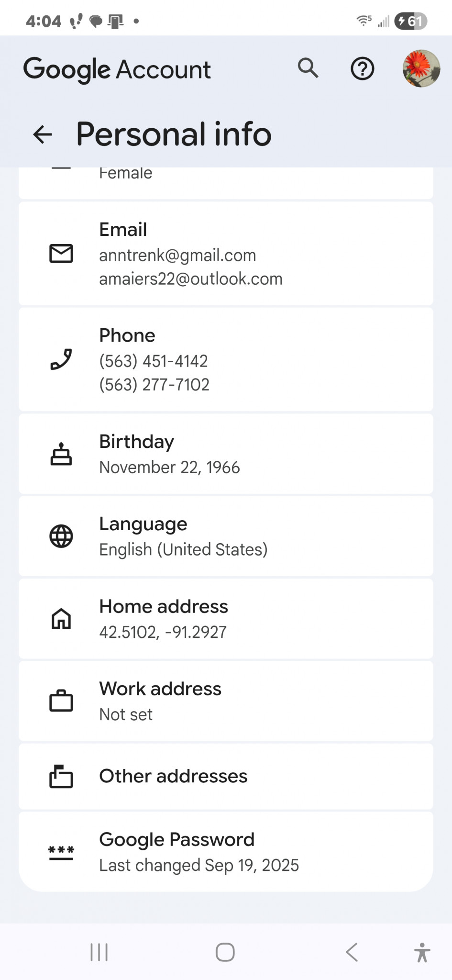
Task: Tap the briefcase Work address icon
Action: point(61,701)
